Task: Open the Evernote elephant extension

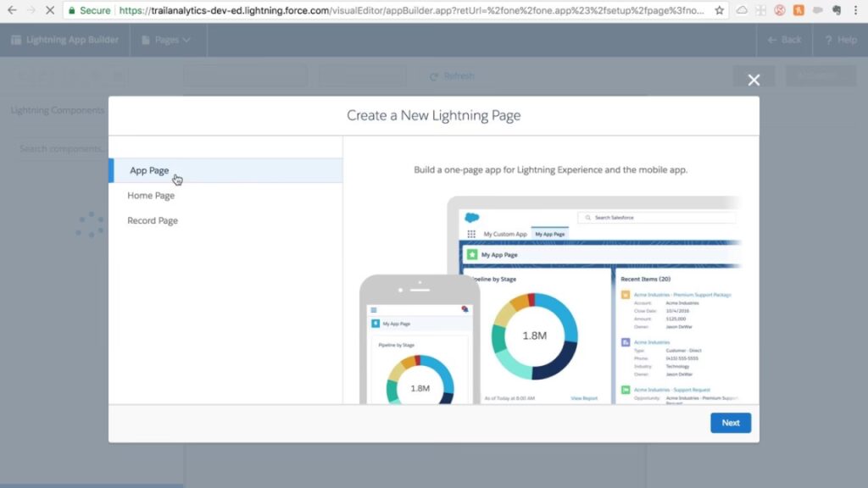Action: (x=836, y=11)
